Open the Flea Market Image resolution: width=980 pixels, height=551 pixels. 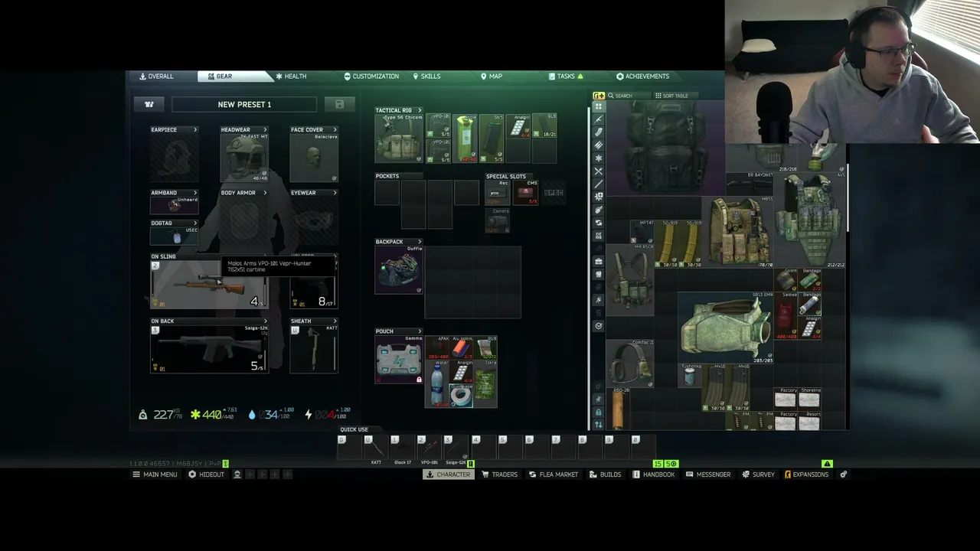(554, 474)
